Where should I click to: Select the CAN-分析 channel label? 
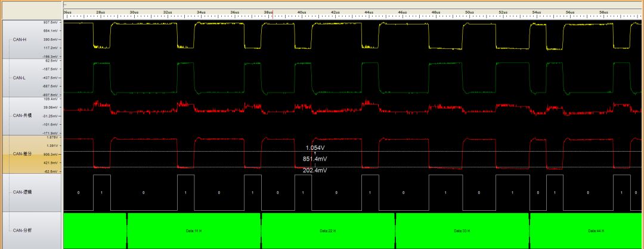coord(21,230)
